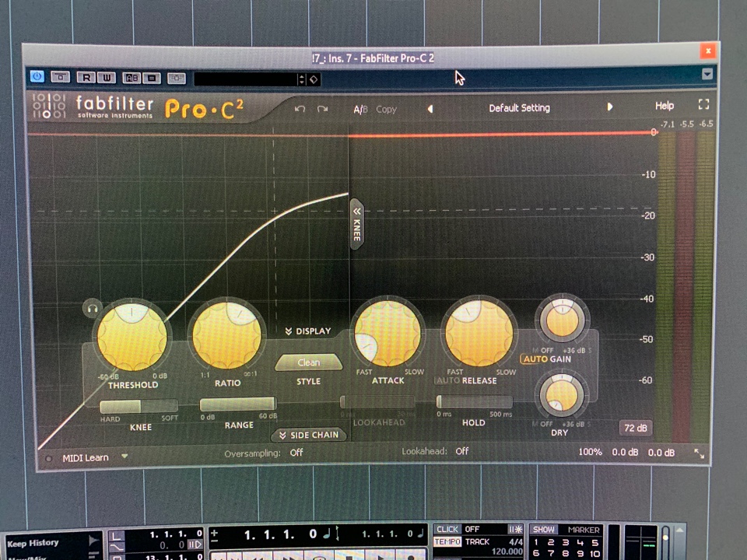Go to next preset with right arrow
The image size is (747, 560).
tap(609, 107)
